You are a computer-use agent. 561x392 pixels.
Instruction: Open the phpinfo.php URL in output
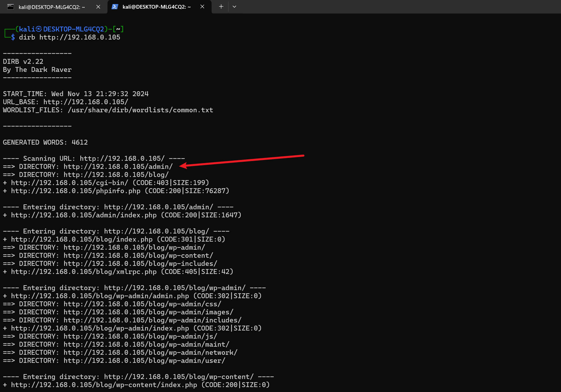pos(76,191)
